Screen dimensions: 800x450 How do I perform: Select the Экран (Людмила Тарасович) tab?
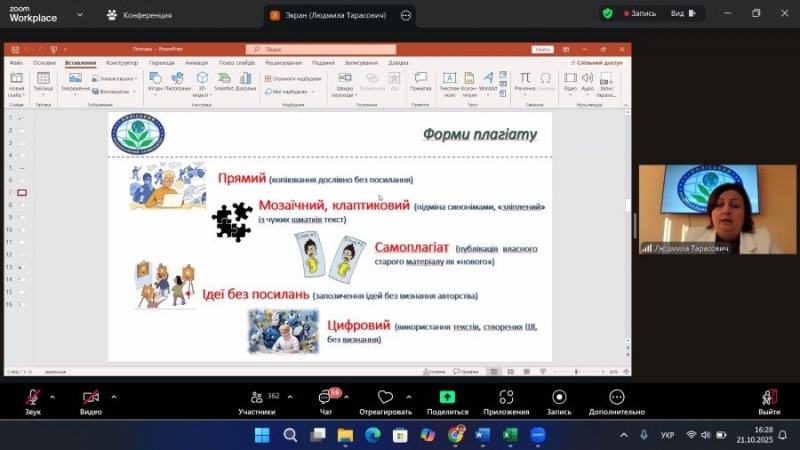tap(330, 15)
